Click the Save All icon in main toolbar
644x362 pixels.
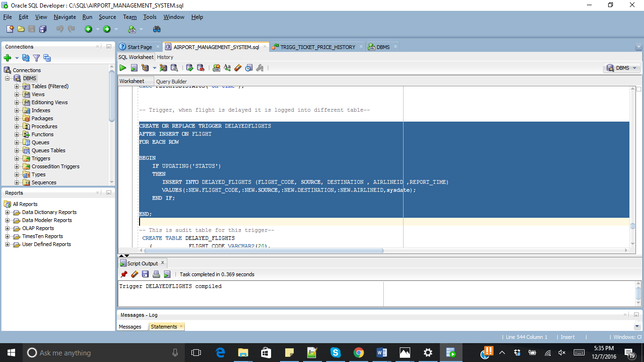pyautogui.click(x=42, y=29)
